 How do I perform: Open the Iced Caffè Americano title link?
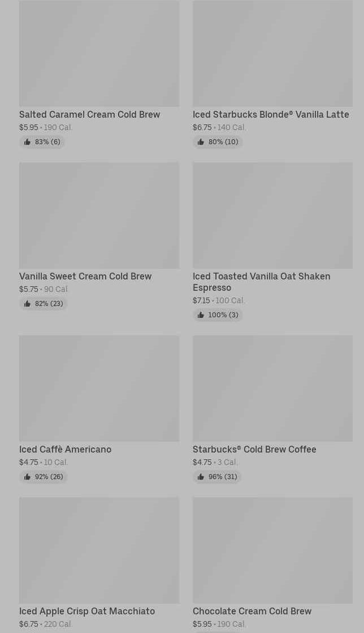point(65,450)
